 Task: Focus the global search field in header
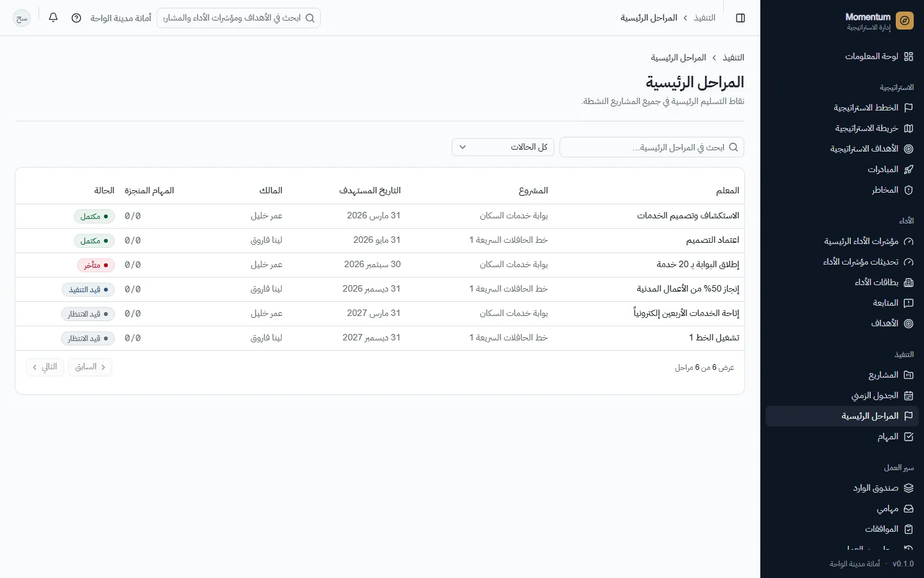pyautogui.click(x=239, y=18)
